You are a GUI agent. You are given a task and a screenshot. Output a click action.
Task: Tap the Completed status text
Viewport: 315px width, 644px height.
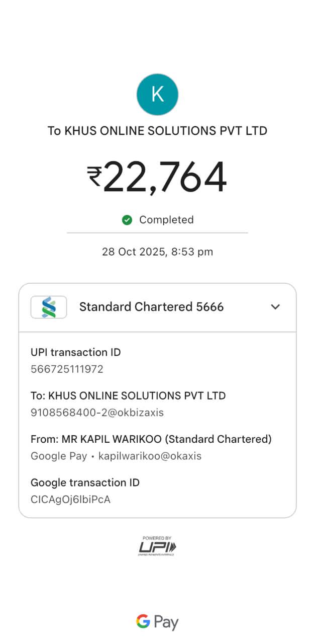coord(166,220)
